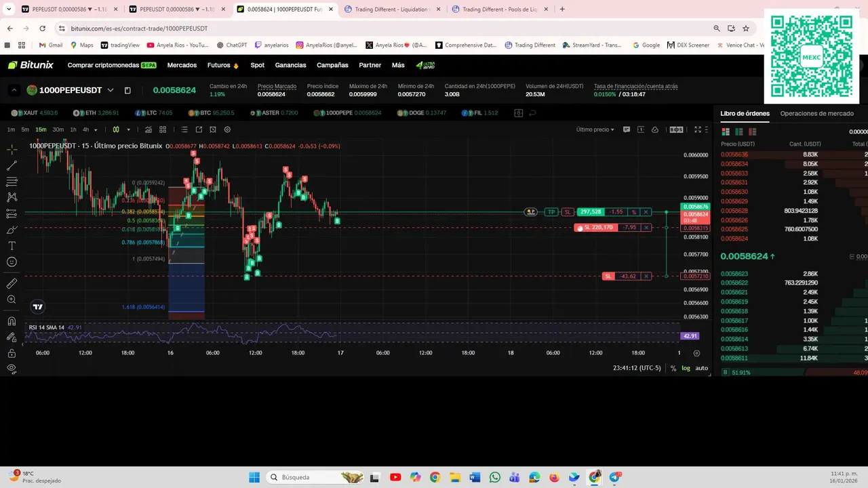Viewport: 868px width, 488px height.
Task: Select BTC in the ticker strip
Action: click(212, 113)
